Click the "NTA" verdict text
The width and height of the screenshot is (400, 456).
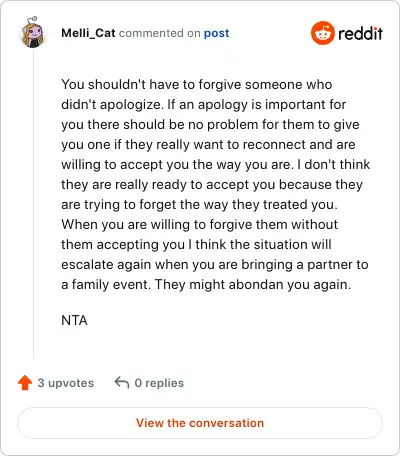pyautogui.click(x=74, y=320)
